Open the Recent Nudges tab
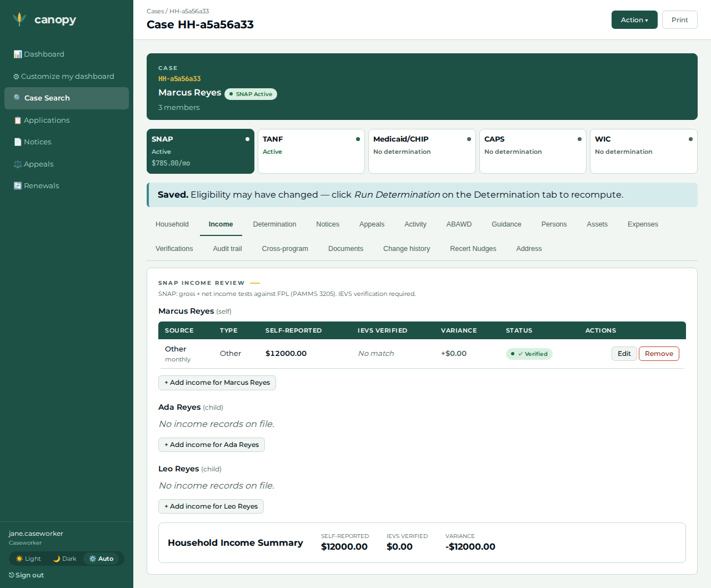This screenshot has width=711, height=588. pos(473,249)
